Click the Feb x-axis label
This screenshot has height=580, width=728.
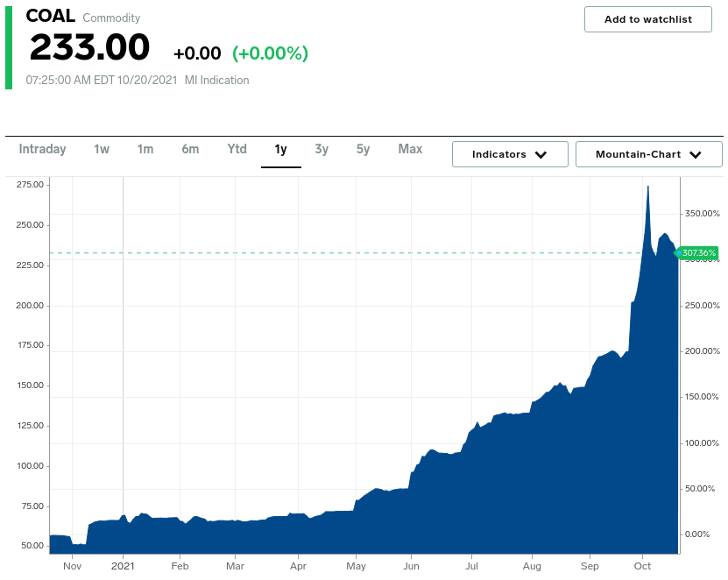coord(180,566)
